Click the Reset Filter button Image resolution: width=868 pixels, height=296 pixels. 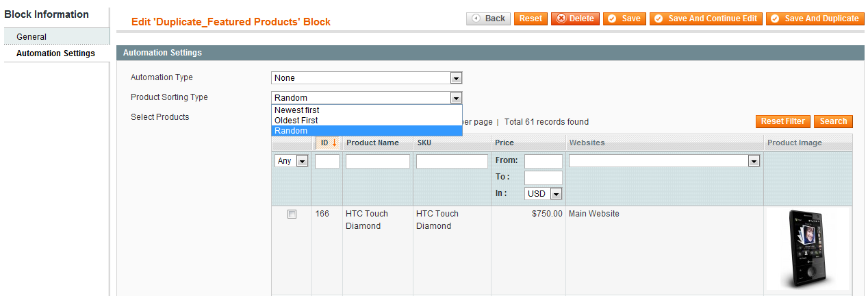coord(783,121)
